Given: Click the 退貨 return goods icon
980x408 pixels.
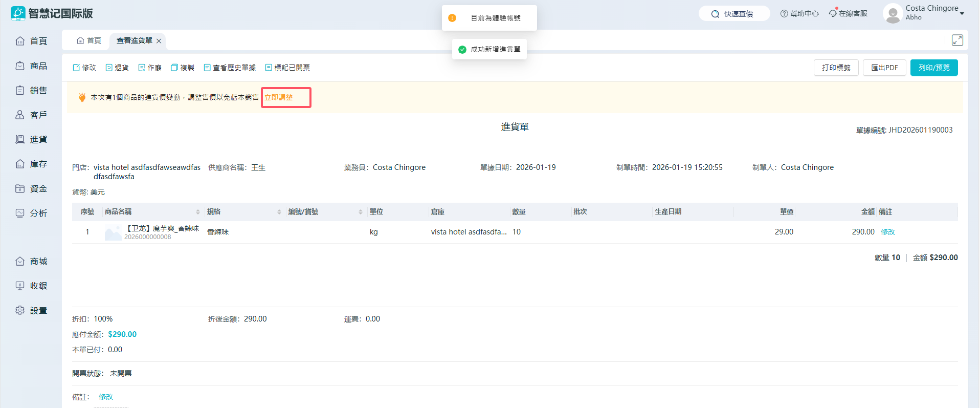Looking at the screenshot, I should tap(109, 68).
